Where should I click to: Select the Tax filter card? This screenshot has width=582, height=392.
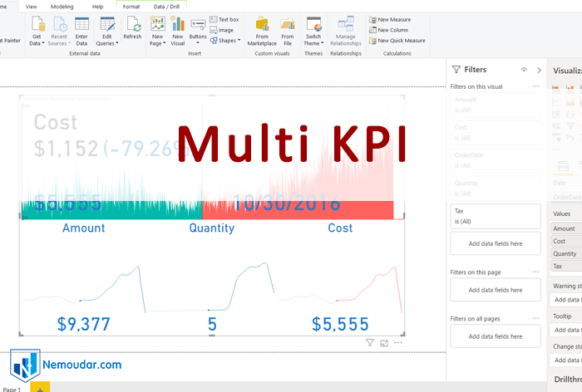pyautogui.click(x=495, y=216)
